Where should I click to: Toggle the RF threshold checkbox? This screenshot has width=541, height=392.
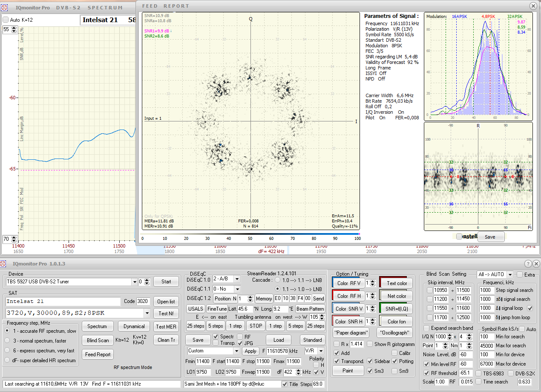tap(427, 373)
